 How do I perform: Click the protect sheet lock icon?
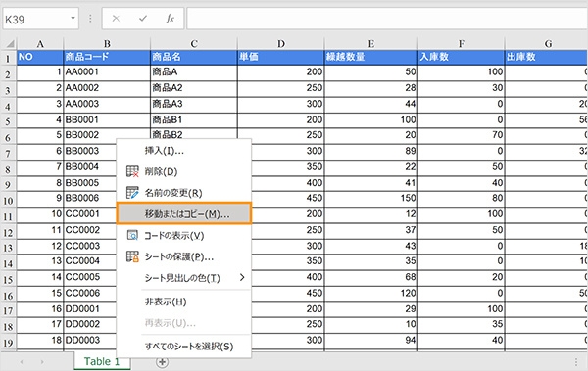tap(132, 256)
